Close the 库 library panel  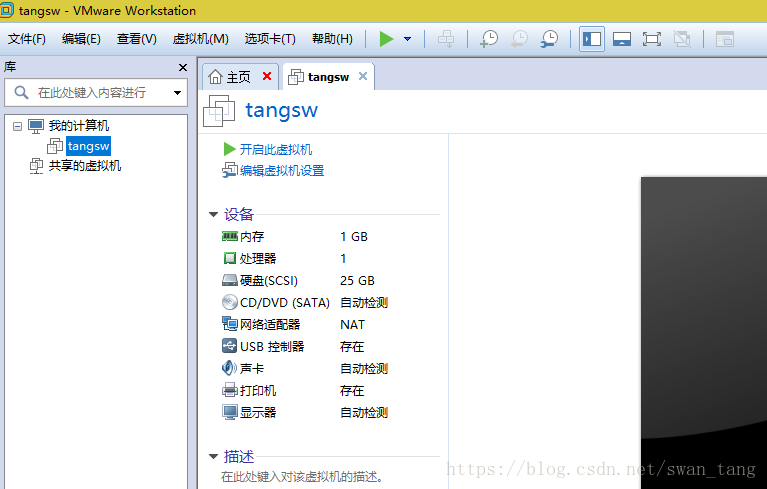coord(183,67)
